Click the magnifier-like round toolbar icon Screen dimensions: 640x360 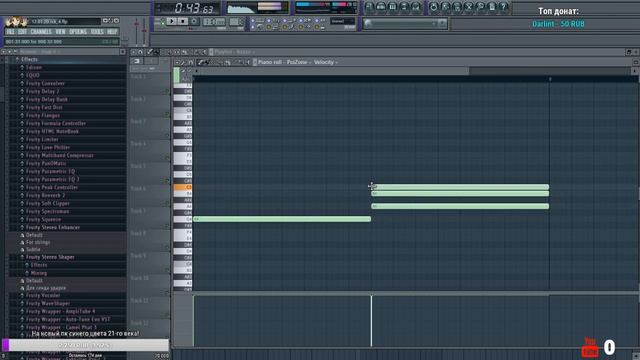480,7
